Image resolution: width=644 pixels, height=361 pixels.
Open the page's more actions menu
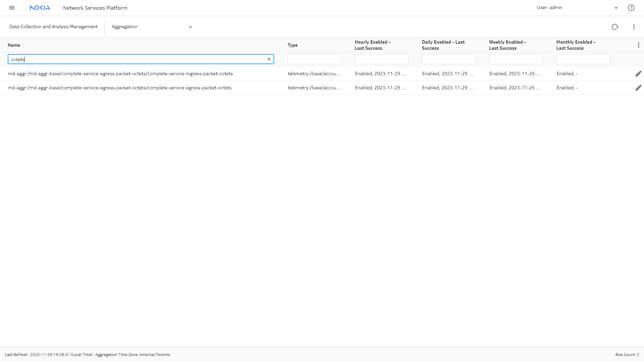coord(634,27)
